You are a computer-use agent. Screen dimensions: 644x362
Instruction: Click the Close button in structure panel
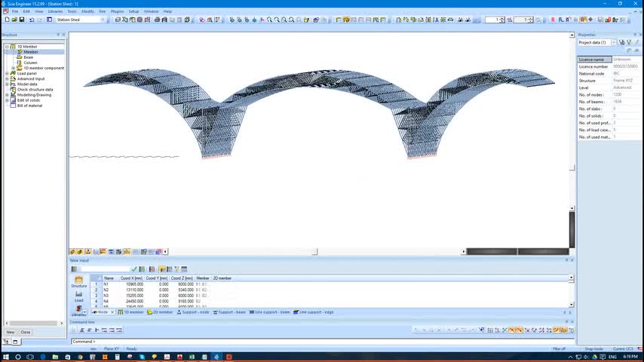tap(26, 332)
